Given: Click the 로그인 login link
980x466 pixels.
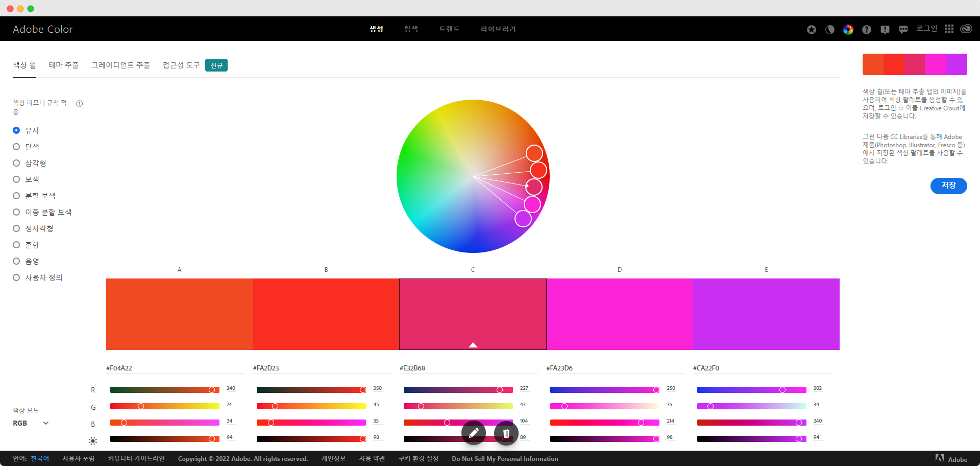Looking at the screenshot, I should coord(926,29).
